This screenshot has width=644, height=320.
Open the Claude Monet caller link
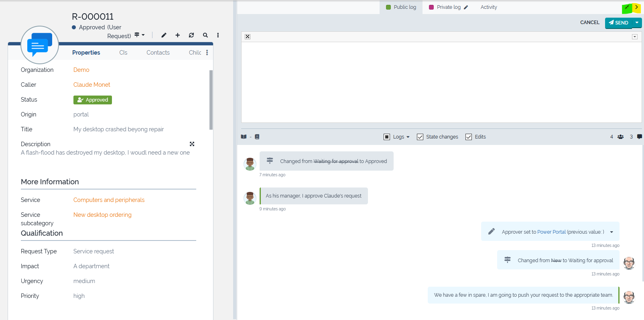tap(91, 85)
